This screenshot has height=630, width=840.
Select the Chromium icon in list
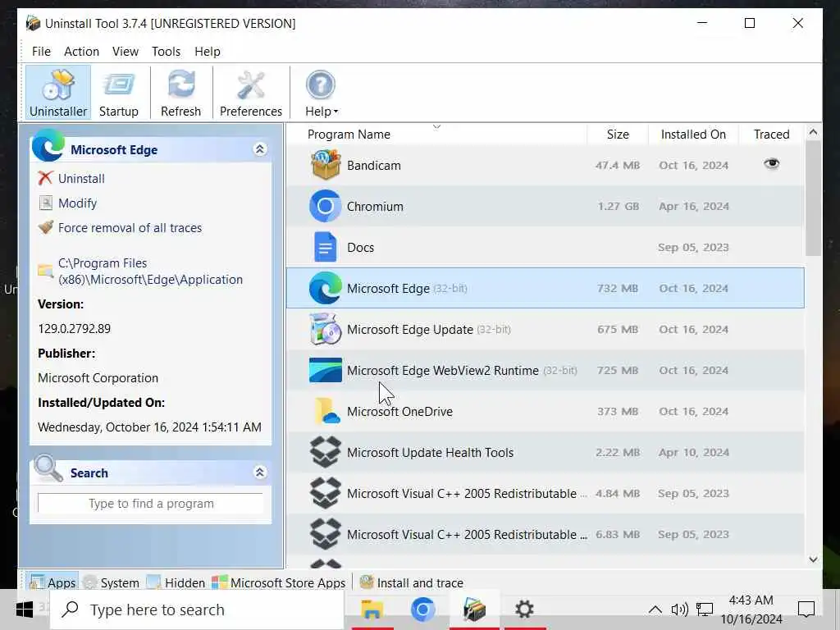pyautogui.click(x=325, y=206)
